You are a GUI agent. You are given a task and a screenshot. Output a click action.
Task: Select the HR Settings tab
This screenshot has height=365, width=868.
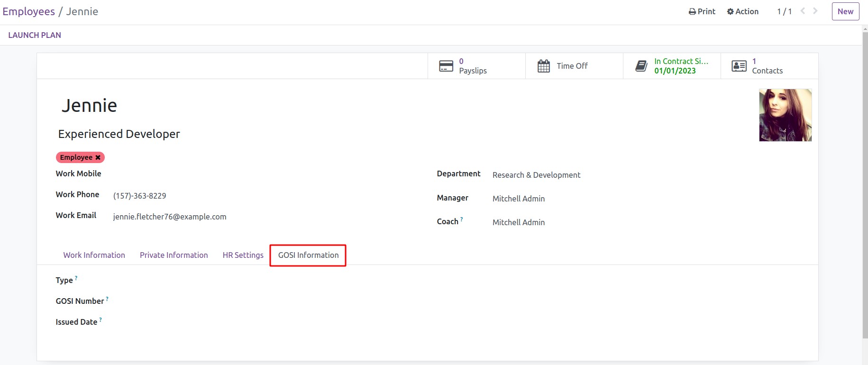point(243,255)
